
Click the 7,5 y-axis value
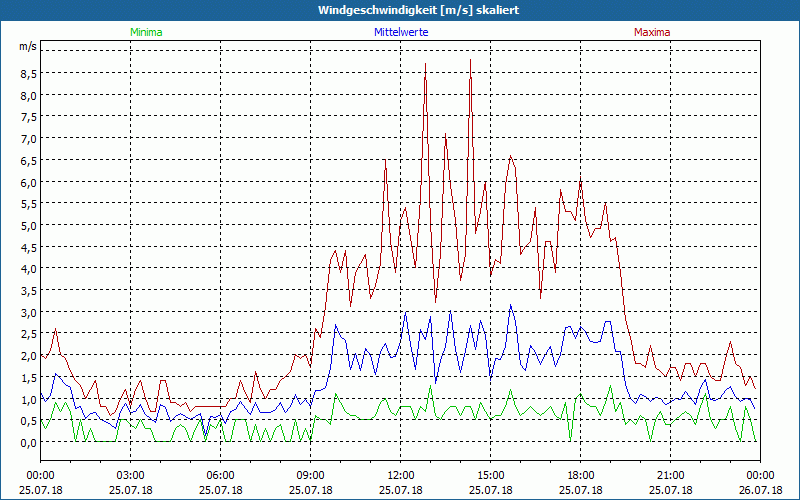pos(28,117)
